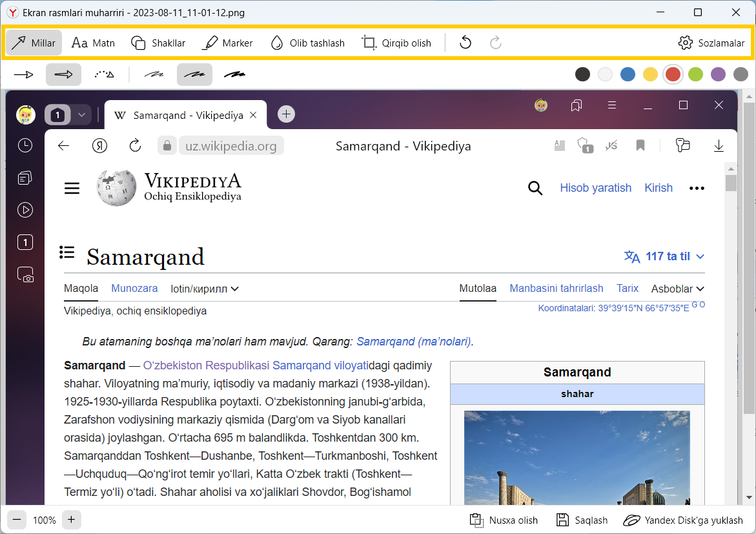Image resolution: width=756 pixels, height=534 pixels.
Task: Zoom in with the plus button
Action: pyautogui.click(x=72, y=520)
